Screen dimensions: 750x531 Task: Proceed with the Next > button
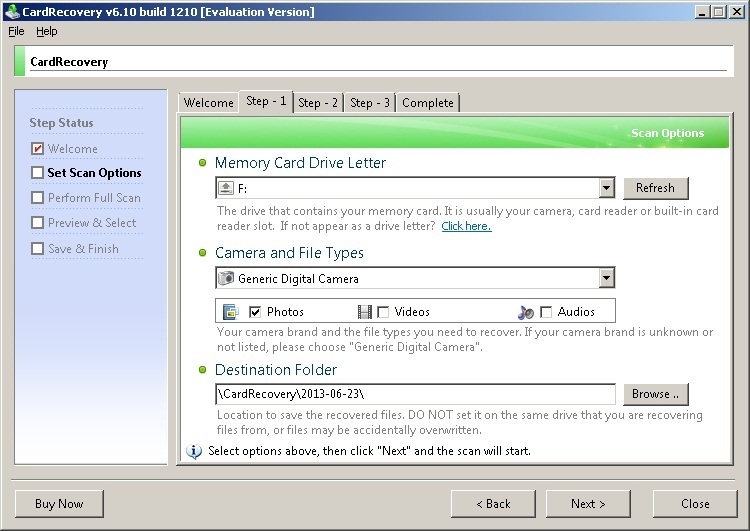click(588, 504)
